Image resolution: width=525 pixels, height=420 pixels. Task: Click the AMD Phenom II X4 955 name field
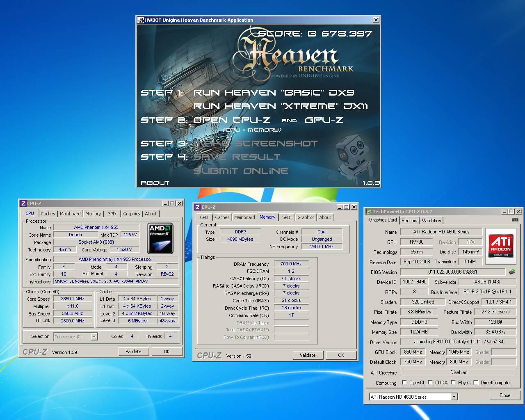(x=96, y=227)
